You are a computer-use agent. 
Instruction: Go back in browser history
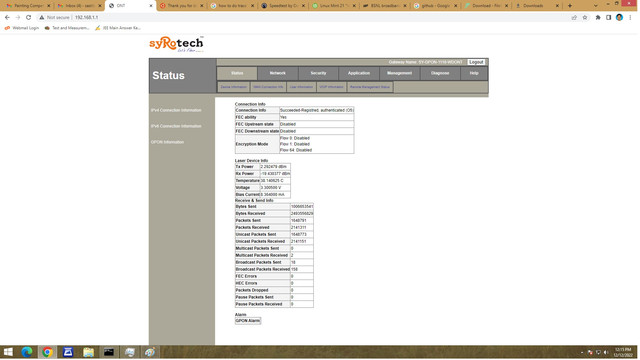7,18
